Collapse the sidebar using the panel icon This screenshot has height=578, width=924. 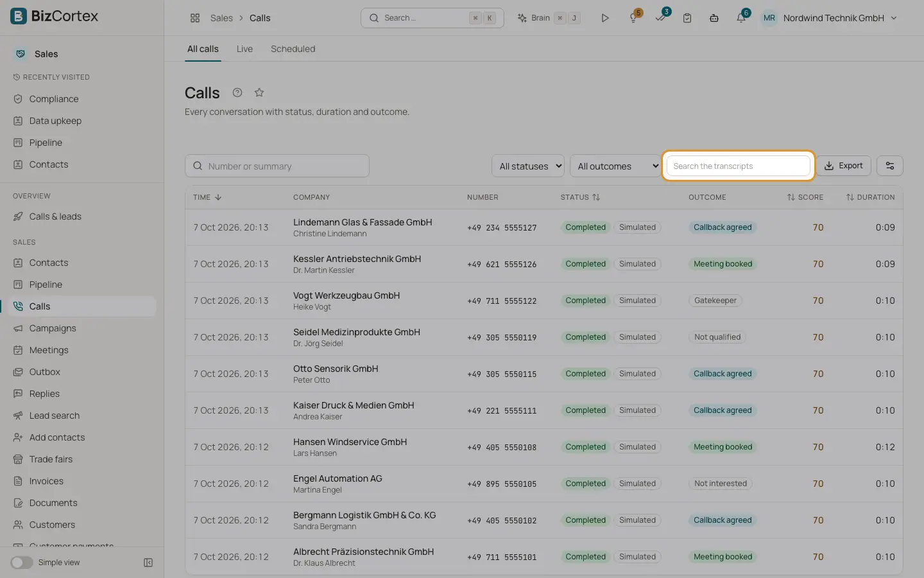(x=148, y=563)
